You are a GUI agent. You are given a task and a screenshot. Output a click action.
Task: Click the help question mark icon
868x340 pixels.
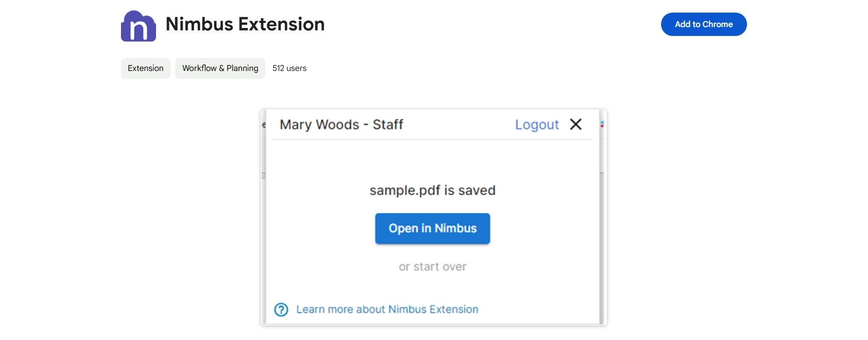pos(281,310)
